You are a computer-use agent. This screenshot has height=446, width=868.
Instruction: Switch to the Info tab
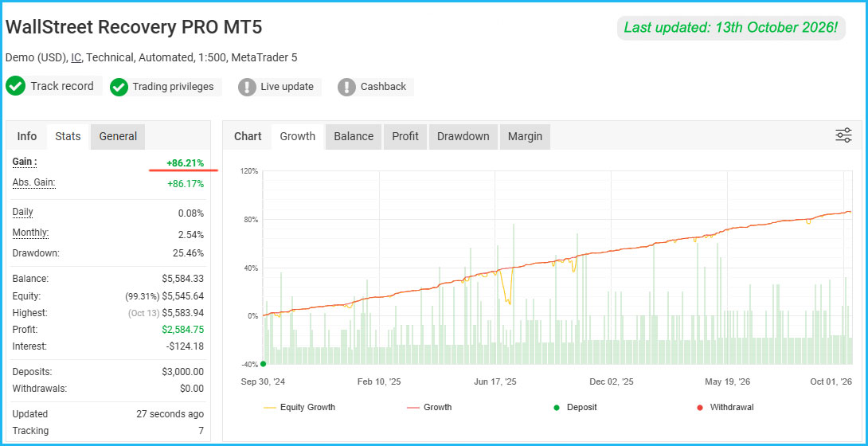point(26,136)
